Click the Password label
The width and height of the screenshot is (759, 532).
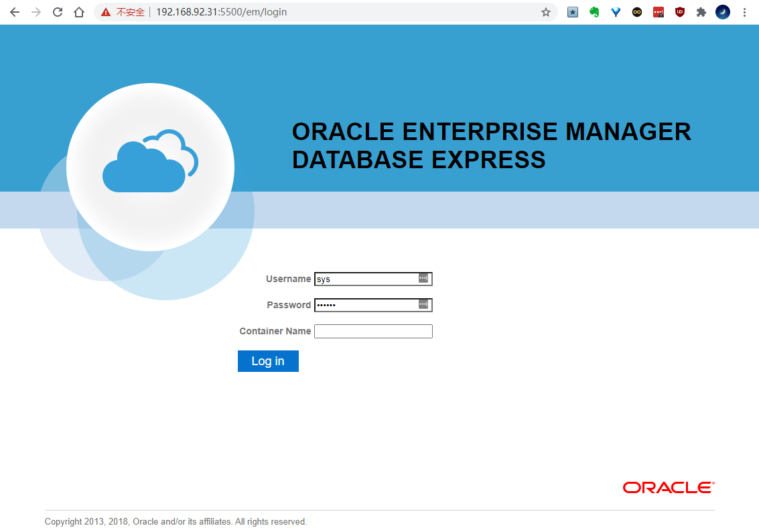tap(289, 305)
